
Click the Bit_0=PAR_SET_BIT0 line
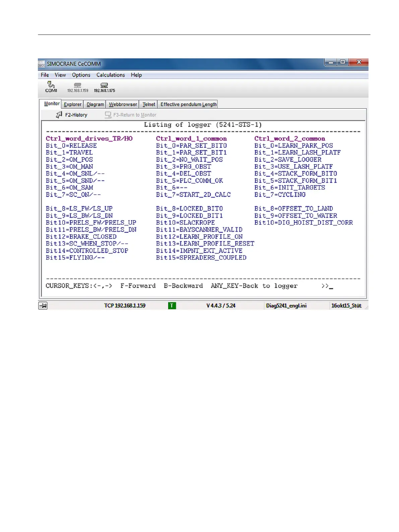click(x=191, y=146)
